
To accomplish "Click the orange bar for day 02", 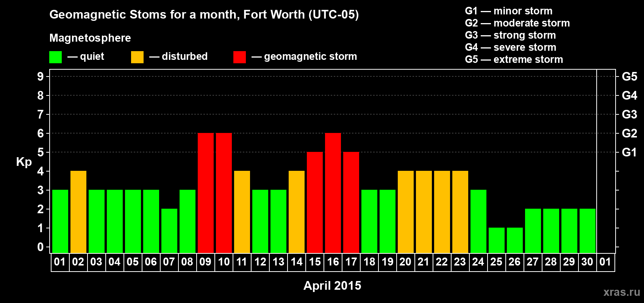I will pyautogui.click(x=78, y=212).
